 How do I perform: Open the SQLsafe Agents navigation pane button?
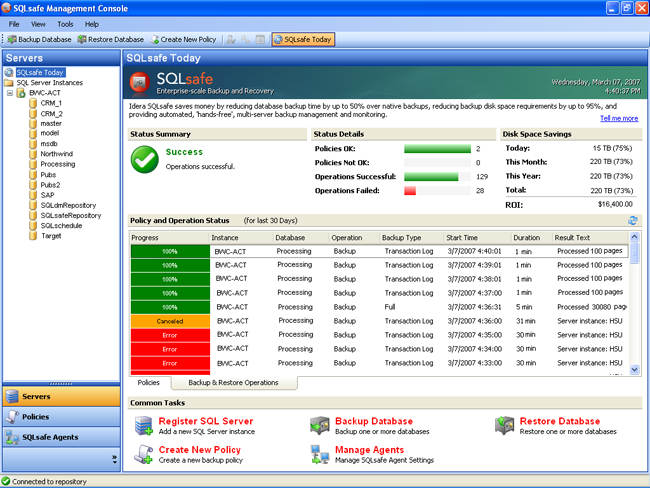61,437
